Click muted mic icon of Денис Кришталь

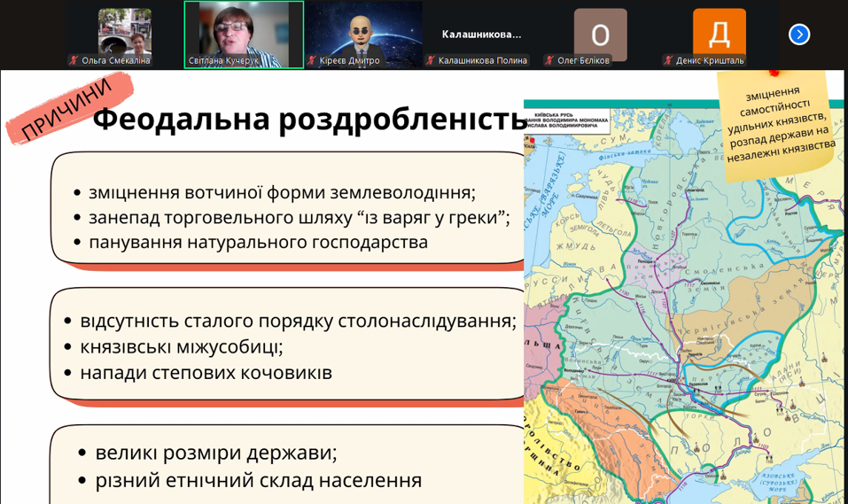[668, 60]
